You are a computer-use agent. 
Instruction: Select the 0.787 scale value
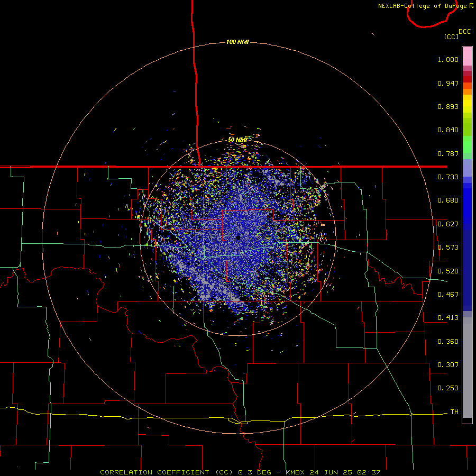(x=448, y=153)
